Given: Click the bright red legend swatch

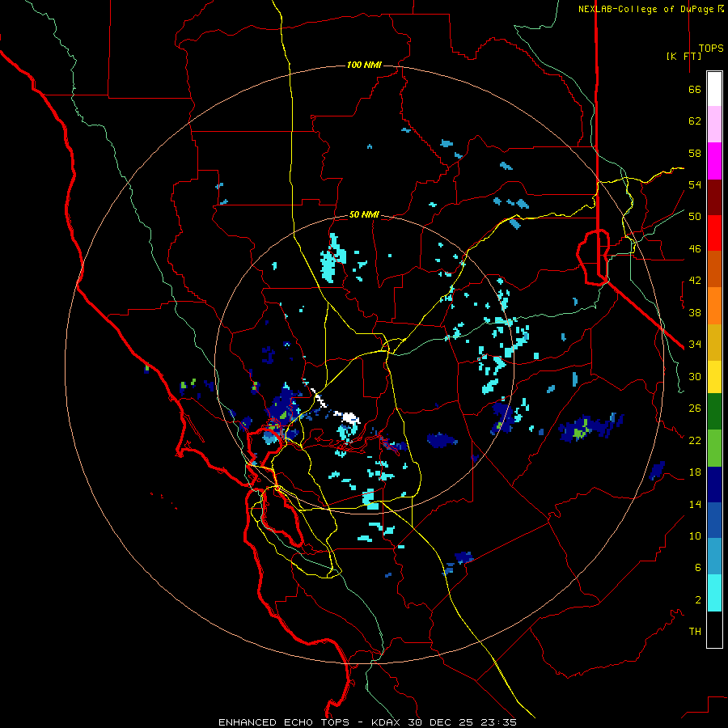Looking at the screenshot, I should tap(714, 233).
